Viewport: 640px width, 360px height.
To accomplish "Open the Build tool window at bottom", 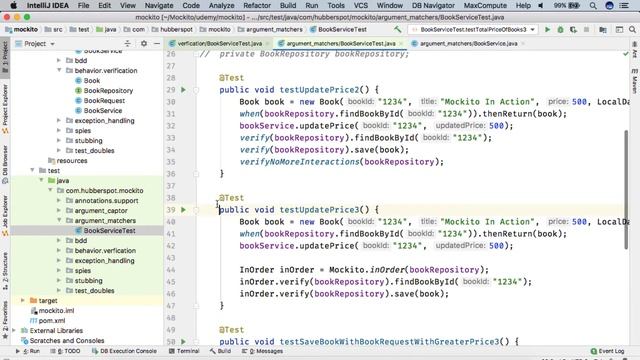I will [x=220, y=351].
